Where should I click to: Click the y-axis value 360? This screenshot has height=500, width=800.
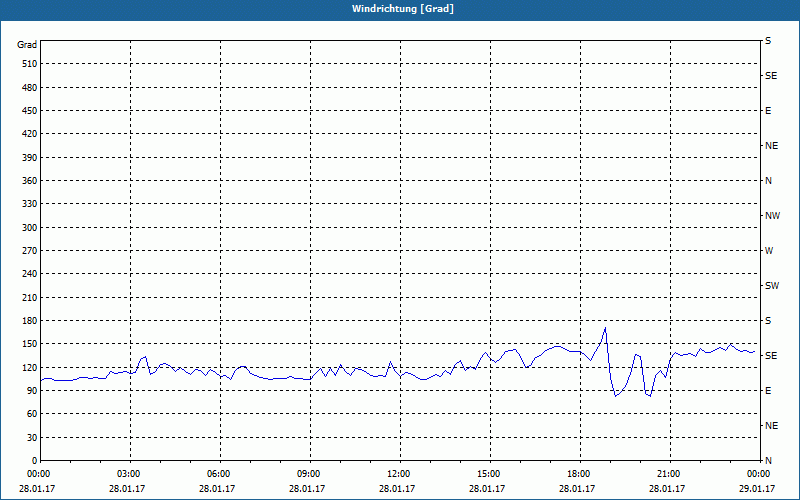tap(31, 181)
